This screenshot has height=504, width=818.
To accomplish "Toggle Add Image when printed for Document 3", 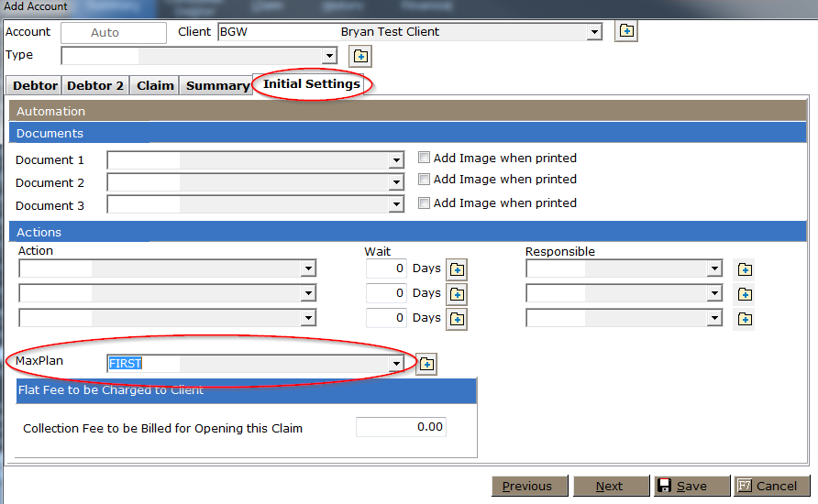I will (x=424, y=203).
